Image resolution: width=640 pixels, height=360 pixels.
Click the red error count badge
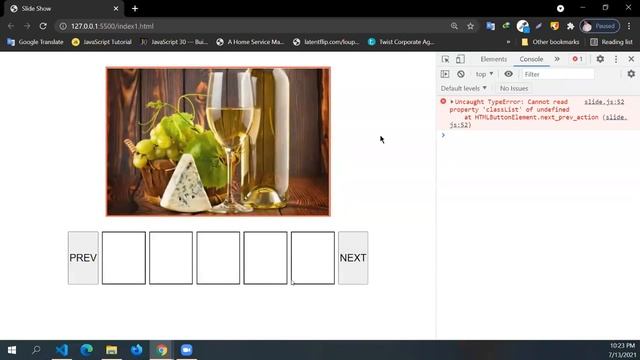pyautogui.click(x=577, y=59)
